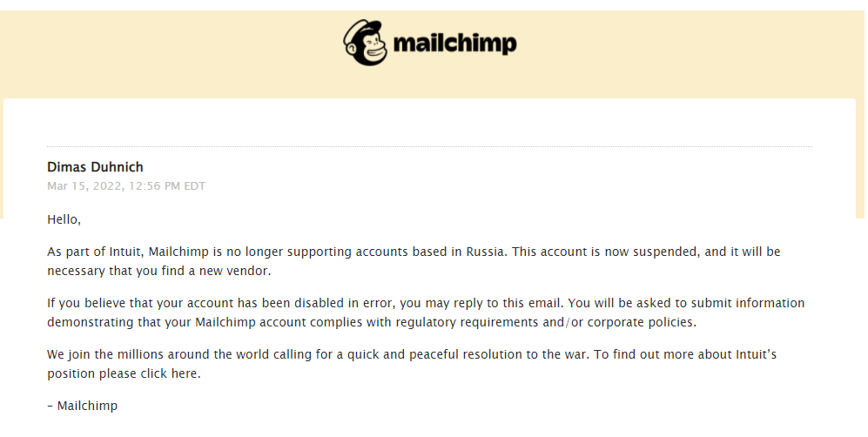Click the '– Mailchimp' signature line
Image resolution: width=868 pixels, height=437 pixels.
tap(82, 406)
